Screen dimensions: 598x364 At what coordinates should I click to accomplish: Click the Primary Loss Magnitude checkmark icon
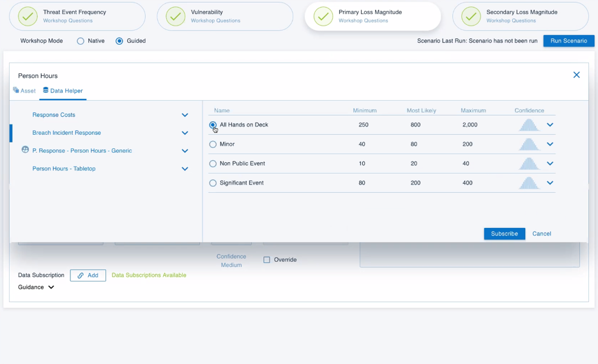tap(323, 17)
